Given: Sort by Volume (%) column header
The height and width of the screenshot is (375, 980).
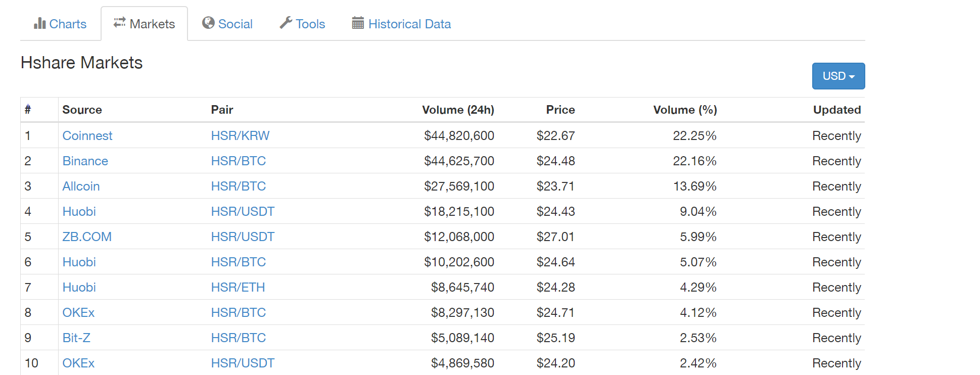Looking at the screenshot, I should pos(685,110).
